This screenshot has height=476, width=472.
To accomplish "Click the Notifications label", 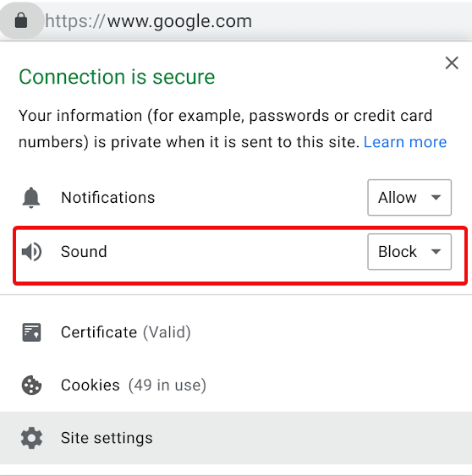I will (x=107, y=198).
